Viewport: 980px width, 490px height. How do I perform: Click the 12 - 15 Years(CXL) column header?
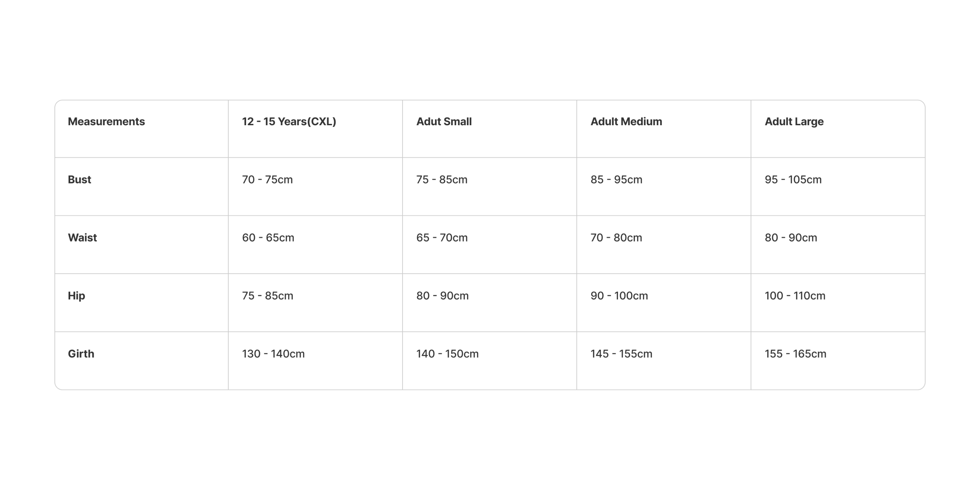tap(289, 122)
